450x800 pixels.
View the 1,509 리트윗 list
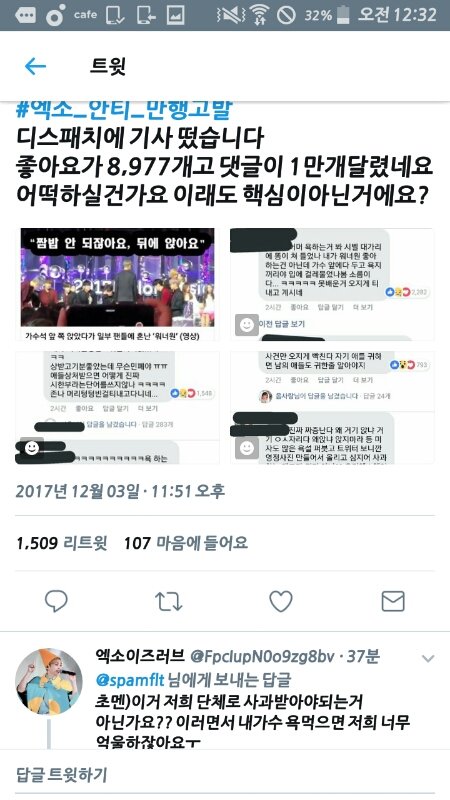tap(62, 543)
